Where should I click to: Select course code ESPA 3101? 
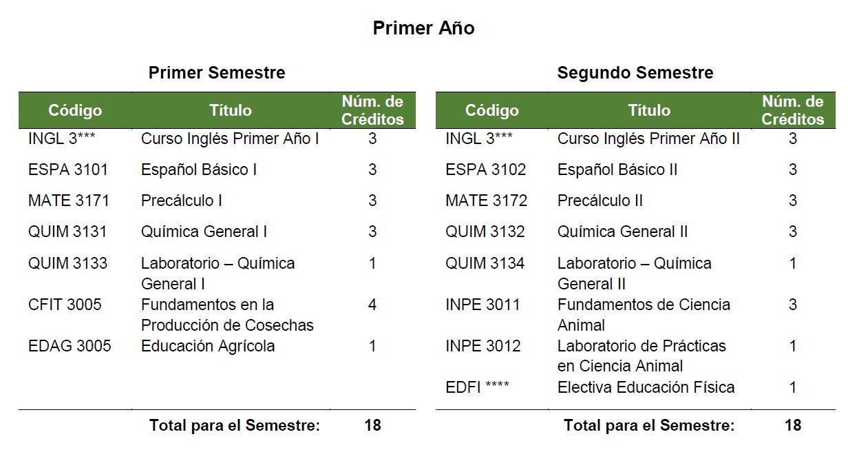coord(68,170)
